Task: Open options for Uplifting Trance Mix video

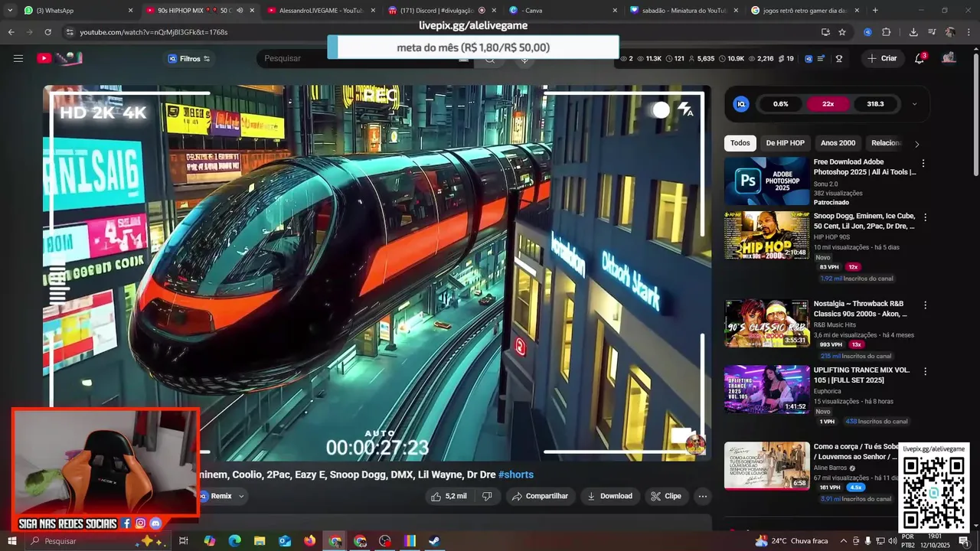Action: (925, 371)
